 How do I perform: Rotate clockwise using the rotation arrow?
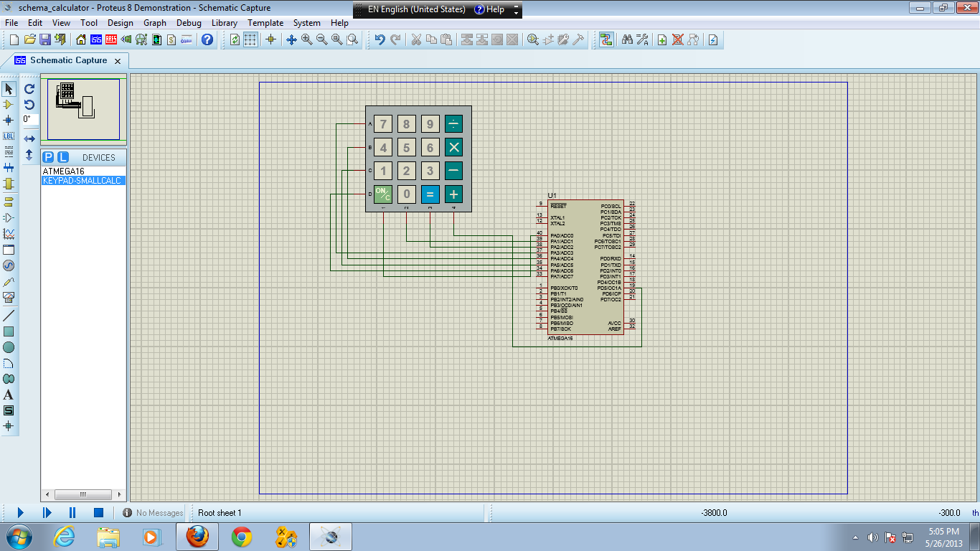[29, 89]
